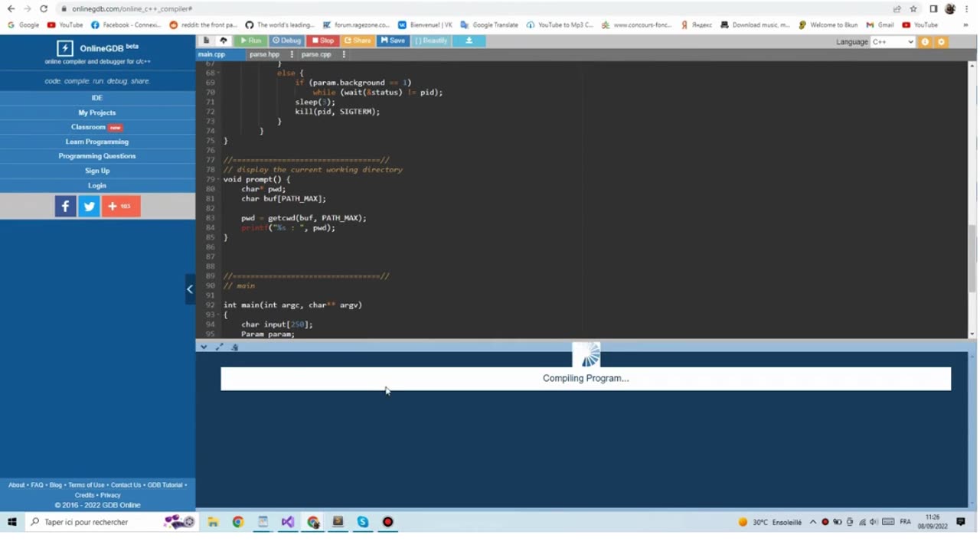
Task: Open the Language dropdown
Action: coord(893,41)
